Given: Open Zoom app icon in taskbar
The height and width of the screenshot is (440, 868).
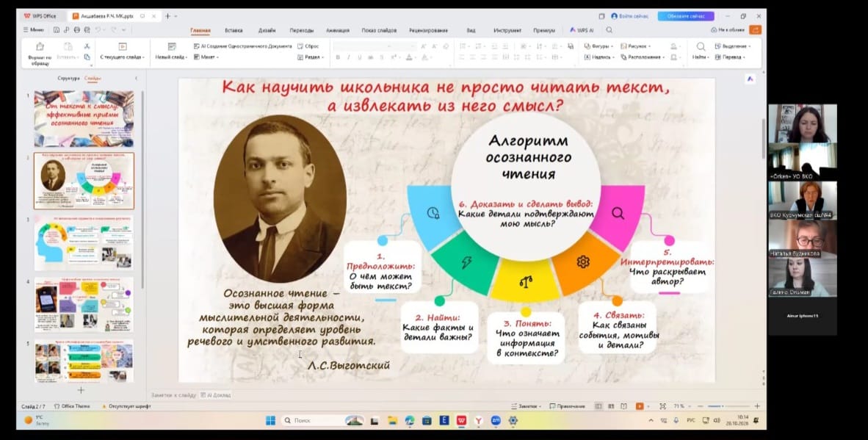Looking at the screenshot, I should 496,421.
